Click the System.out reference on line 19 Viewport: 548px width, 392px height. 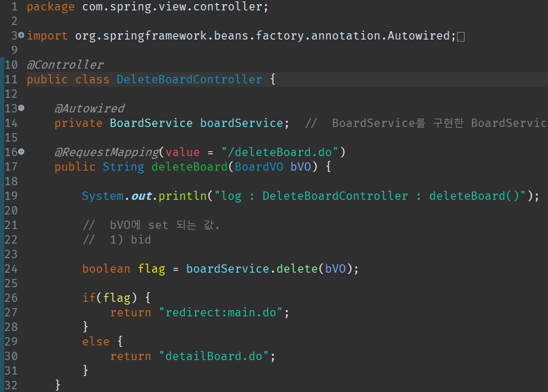[117, 196]
